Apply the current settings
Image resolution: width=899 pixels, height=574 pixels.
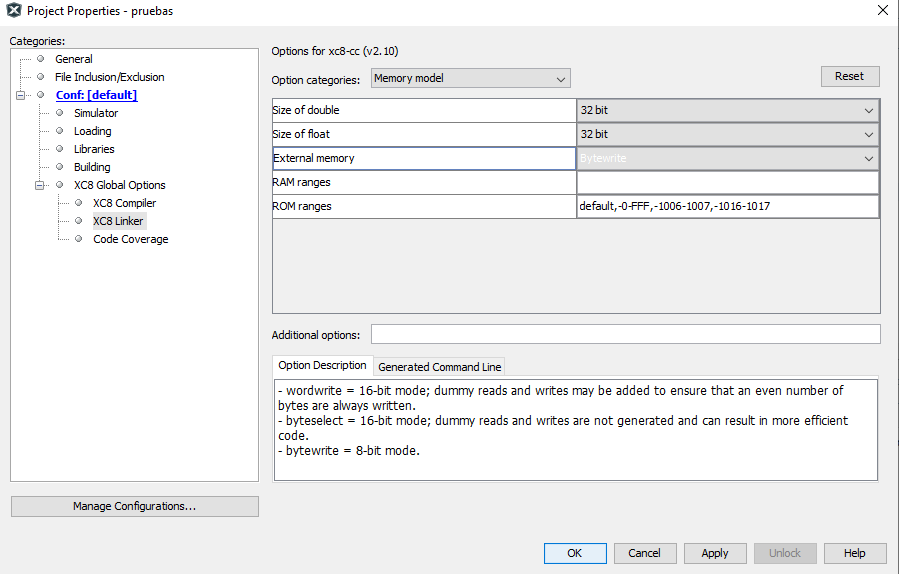pyautogui.click(x=715, y=553)
